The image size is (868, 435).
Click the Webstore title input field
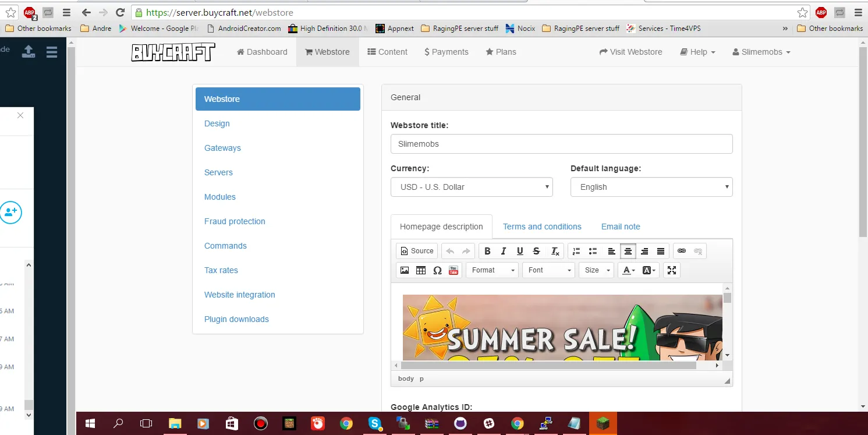[x=562, y=144]
